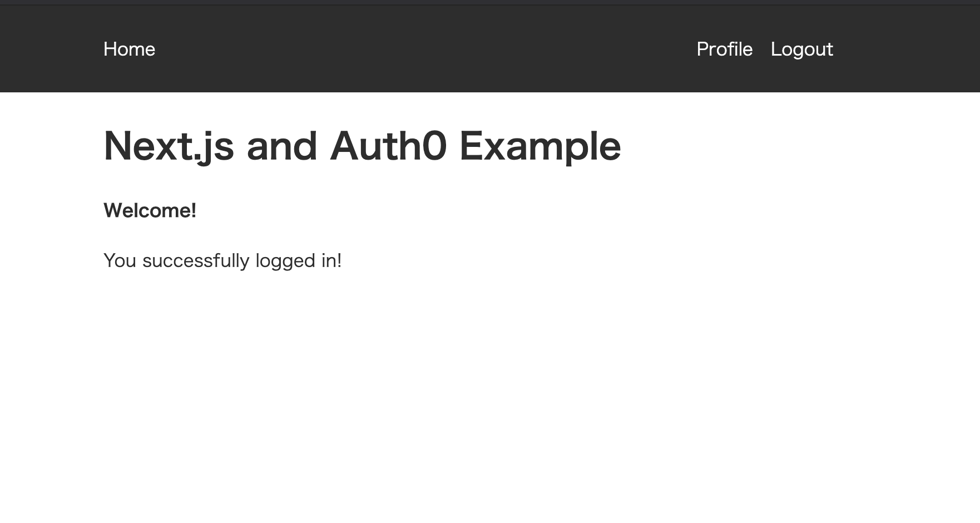Click dark header area right of Logout
980x523 pixels.
point(907,49)
